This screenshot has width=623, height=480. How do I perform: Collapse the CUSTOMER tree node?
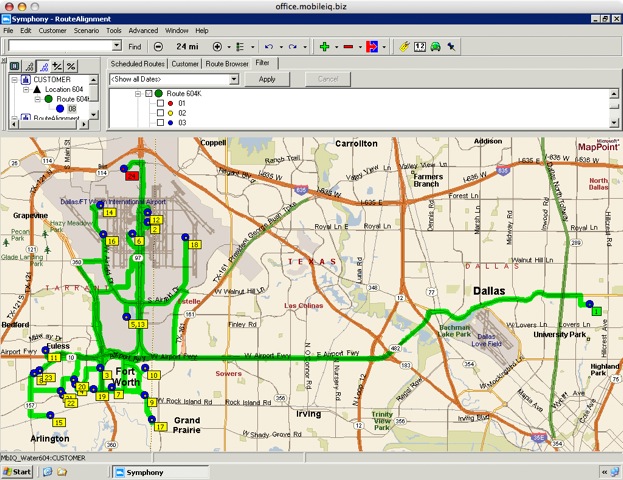click(14, 79)
